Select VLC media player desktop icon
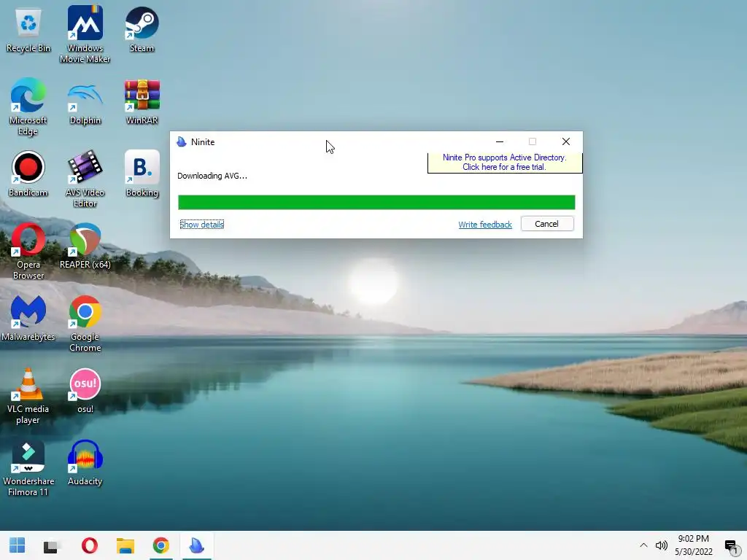Screen dimensions: 747x560 [x=28, y=396]
